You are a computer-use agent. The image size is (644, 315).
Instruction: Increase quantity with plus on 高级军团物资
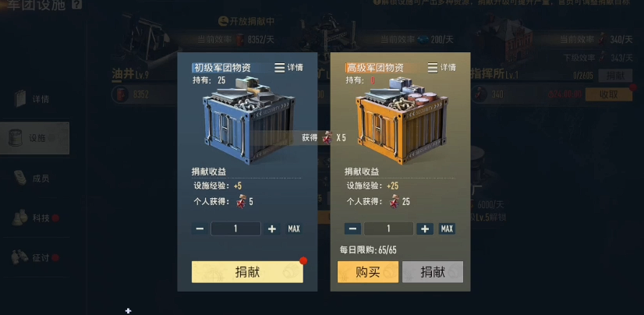(x=425, y=228)
